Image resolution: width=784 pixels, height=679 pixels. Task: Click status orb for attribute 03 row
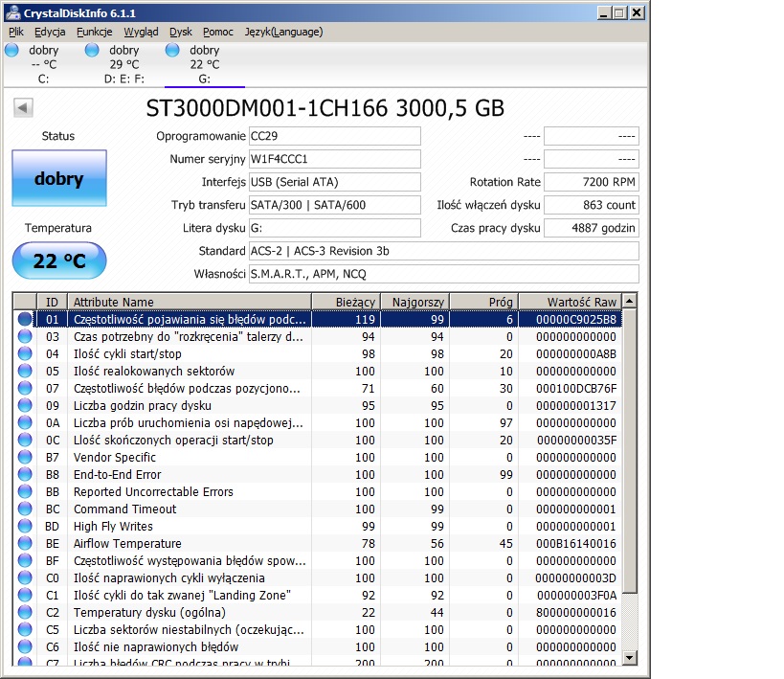[x=25, y=337]
